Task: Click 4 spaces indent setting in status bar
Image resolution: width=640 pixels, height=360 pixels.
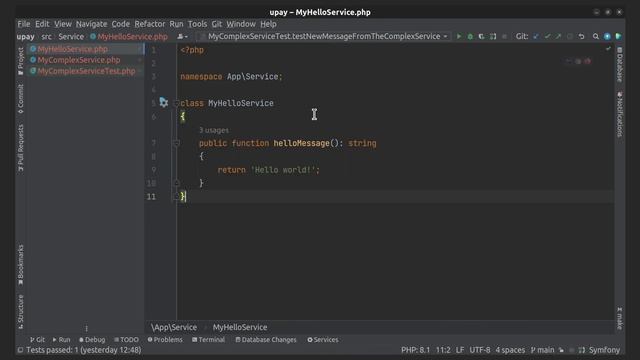Action: (x=510, y=350)
